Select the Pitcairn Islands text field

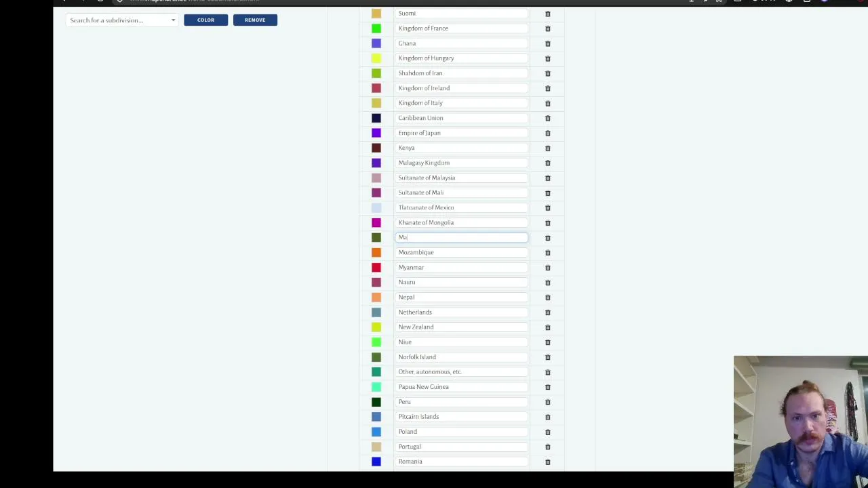(461, 416)
